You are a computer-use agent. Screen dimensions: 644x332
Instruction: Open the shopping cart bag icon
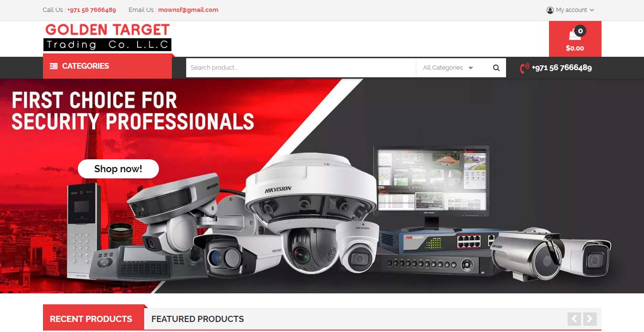click(x=575, y=35)
